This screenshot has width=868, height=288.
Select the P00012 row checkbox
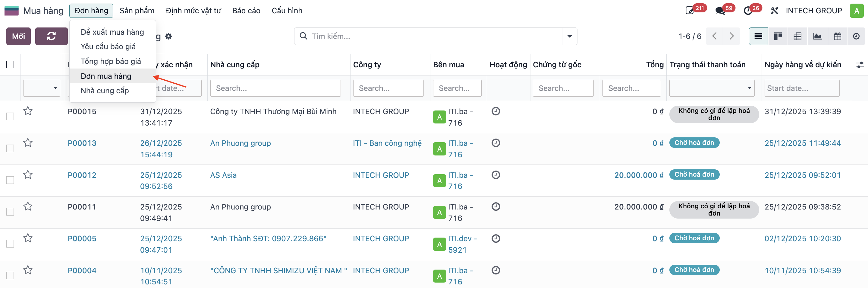tap(10, 180)
